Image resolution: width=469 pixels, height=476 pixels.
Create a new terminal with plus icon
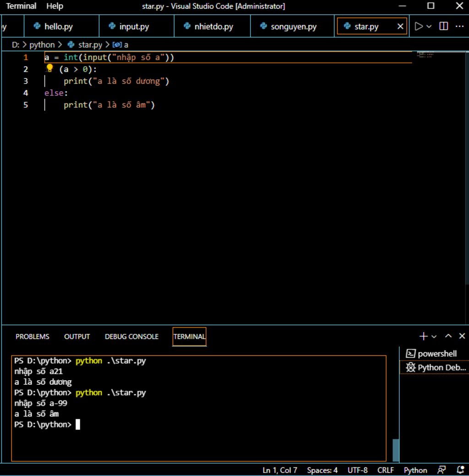[424, 336]
